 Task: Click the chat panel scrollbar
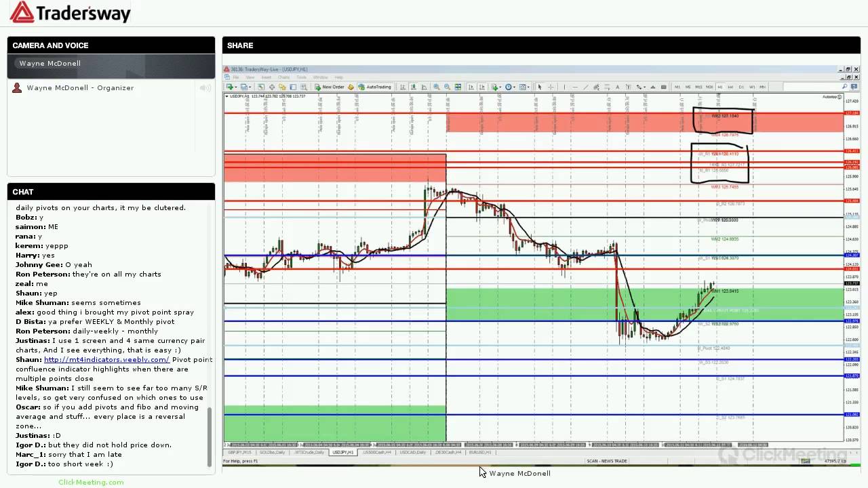tap(210, 438)
